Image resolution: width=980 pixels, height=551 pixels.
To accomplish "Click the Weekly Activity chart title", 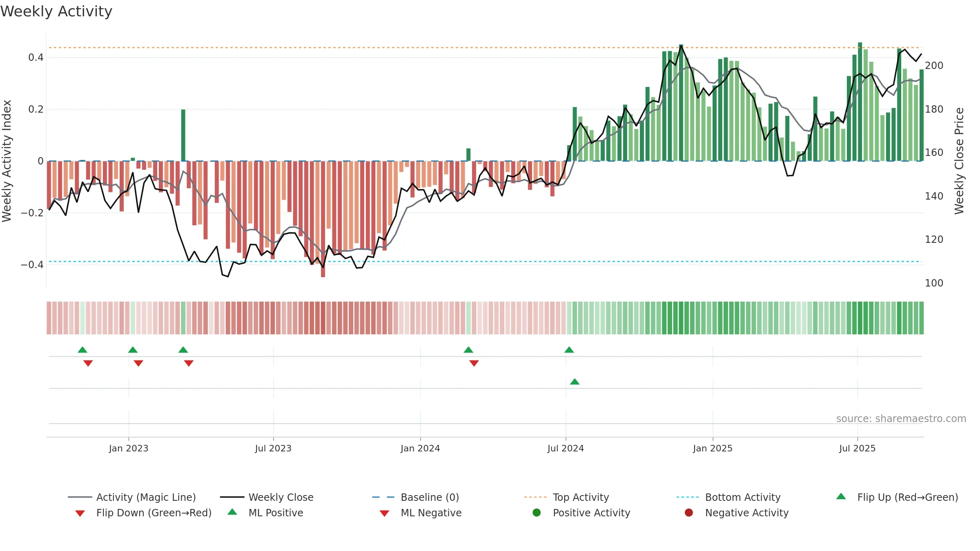I will (56, 11).
